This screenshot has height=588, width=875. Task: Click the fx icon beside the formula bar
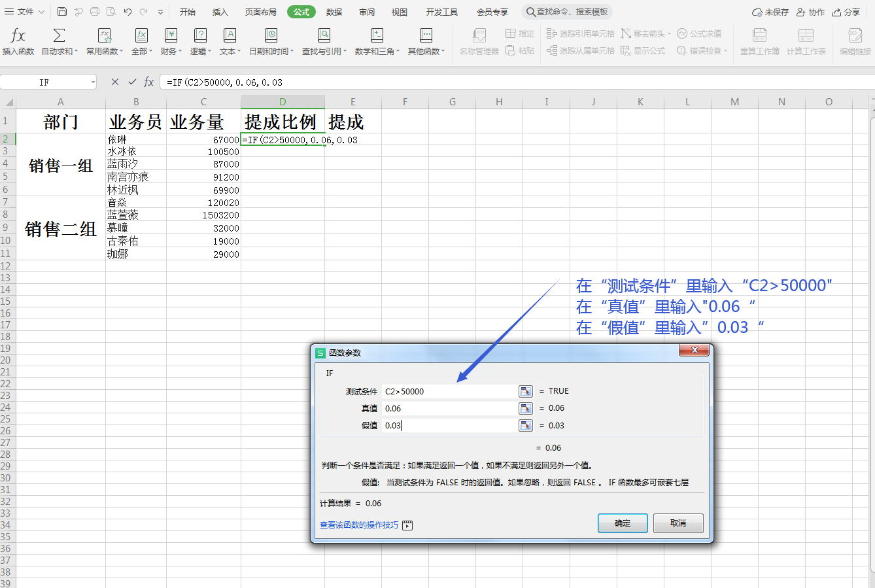coord(149,82)
